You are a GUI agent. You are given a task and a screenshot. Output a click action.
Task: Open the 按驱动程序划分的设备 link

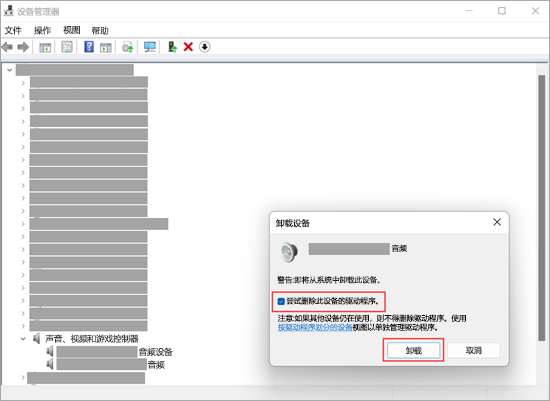click(x=315, y=328)
